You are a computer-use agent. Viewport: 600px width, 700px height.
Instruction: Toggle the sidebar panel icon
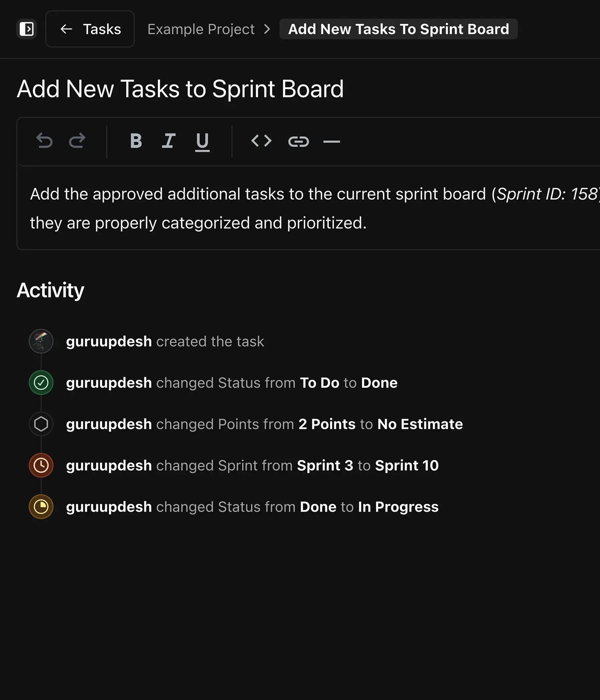click(26, 29)
